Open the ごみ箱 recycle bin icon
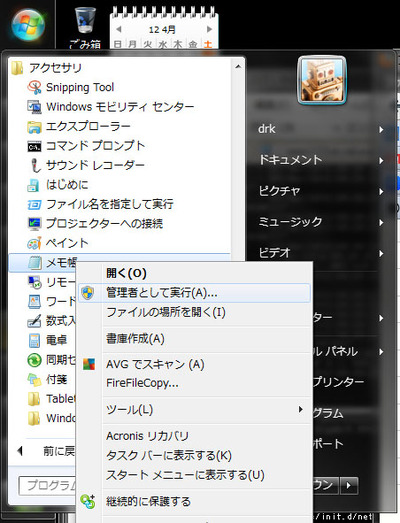The image size is (400, 523). click(x=85, y=21)
